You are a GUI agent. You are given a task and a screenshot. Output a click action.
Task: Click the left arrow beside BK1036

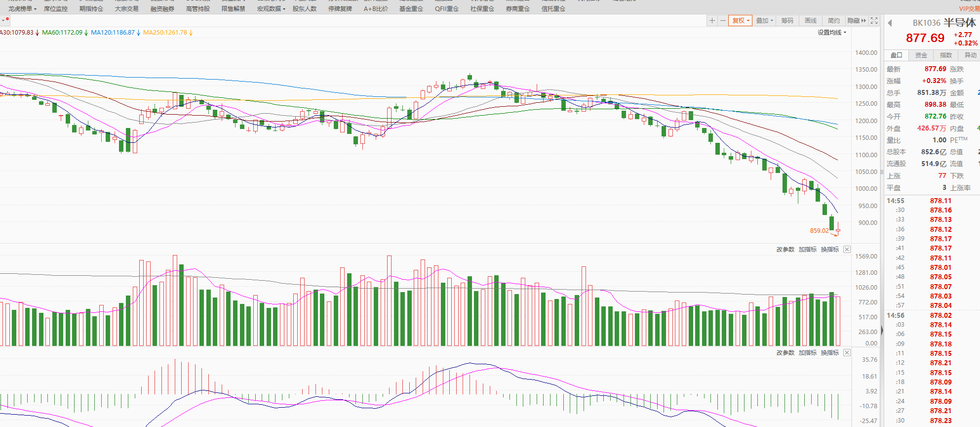(890, 23)
